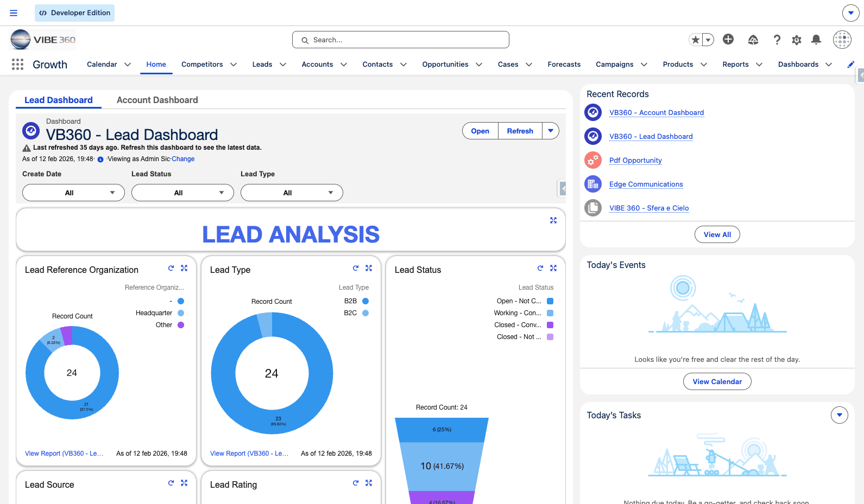The height and width of the screenshot is (504, 864).
Task: Click the View Calendar button
Action: coord(717,381)
